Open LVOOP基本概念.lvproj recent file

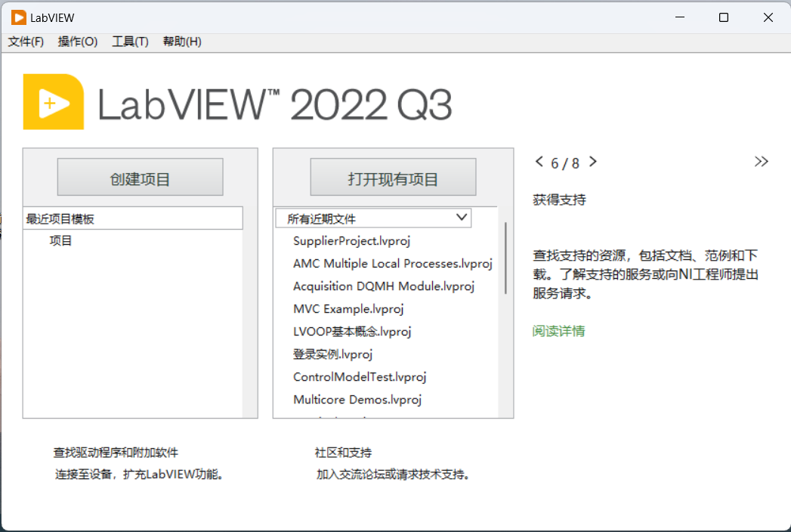tap(352, 332)
